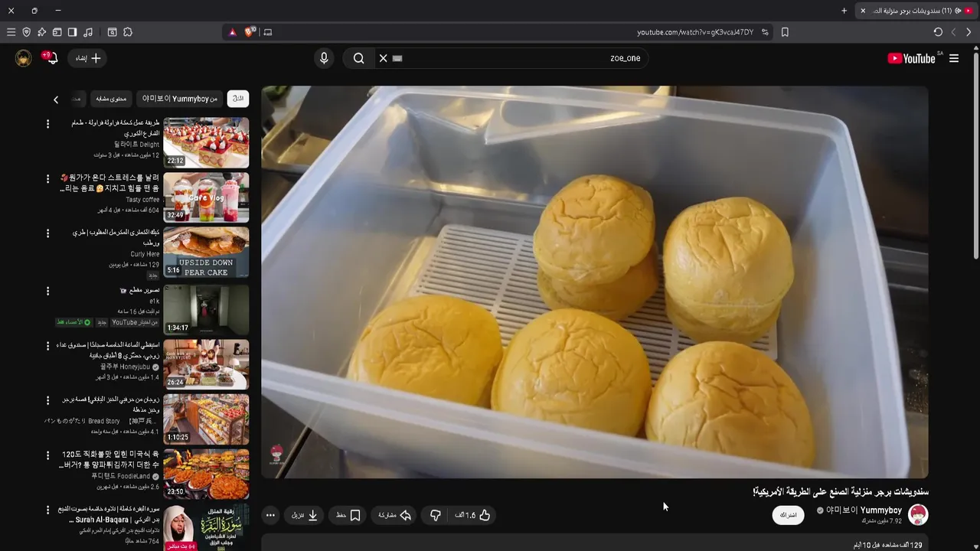The width and height of the screenshot is (980, 551).
Task: Open options menu for strawberry cake video
Action: tap(47, 123)
